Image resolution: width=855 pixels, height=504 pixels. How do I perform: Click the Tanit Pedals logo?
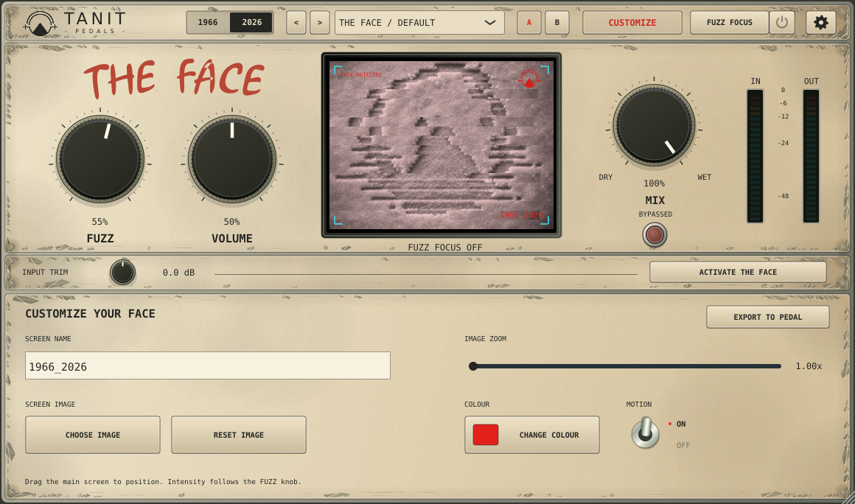(74, 23)
